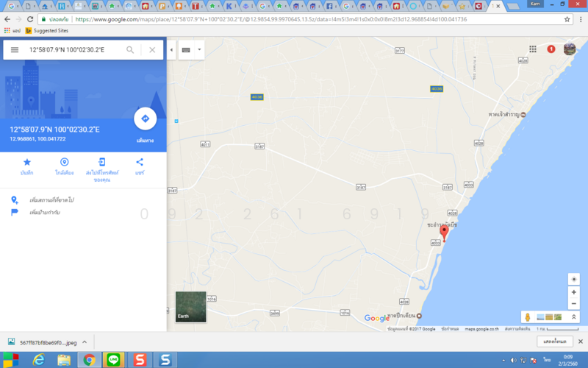This screenshot has width=588, height=368.
Task: Zoom in with the plus button
Action: pyautogui.click(x=573, y=292)
